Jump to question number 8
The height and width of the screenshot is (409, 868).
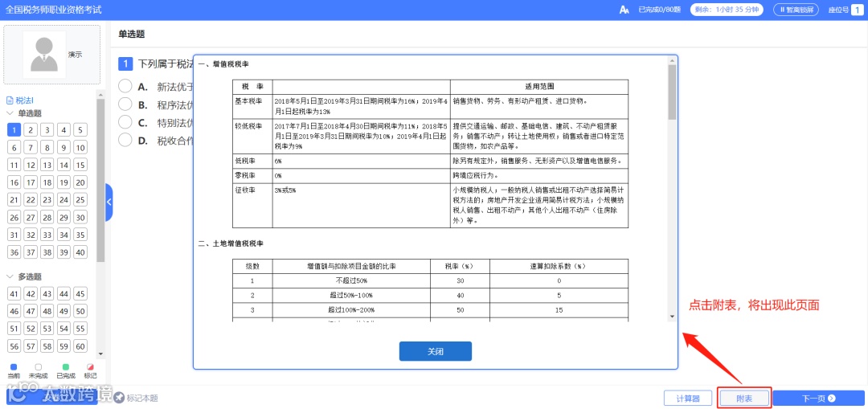click(47, 148)
